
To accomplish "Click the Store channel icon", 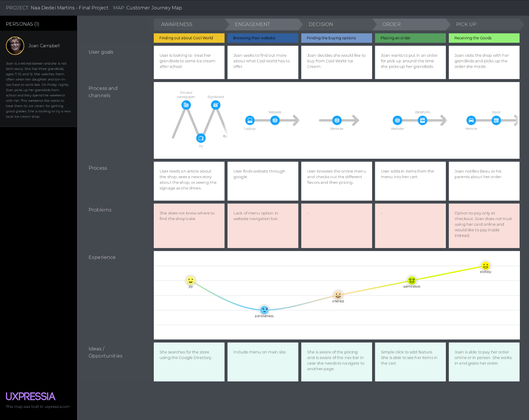I will tap(496, 121).
